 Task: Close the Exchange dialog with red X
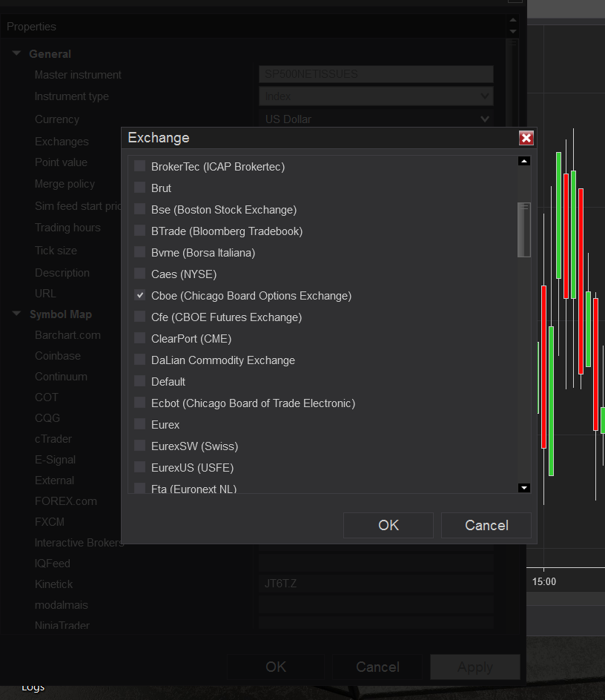point(526,138)
